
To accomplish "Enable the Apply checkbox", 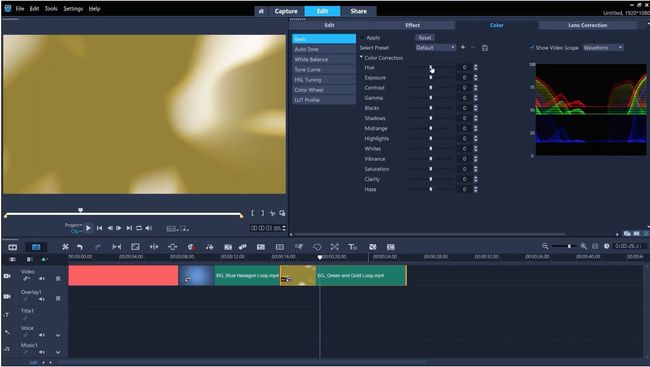I will pyautogui.click(x=362, y=38).
